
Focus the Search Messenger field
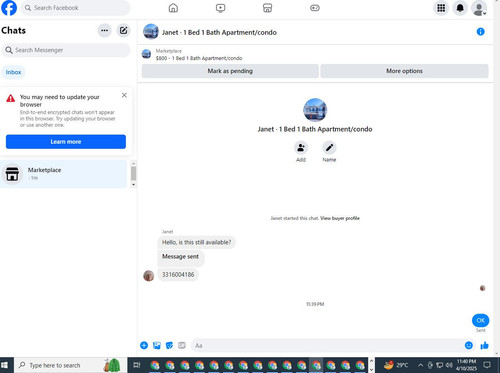[x=66, y=50]
